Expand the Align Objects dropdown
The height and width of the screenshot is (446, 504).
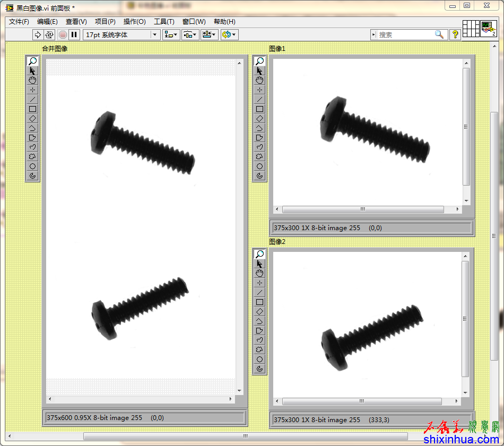171,34
